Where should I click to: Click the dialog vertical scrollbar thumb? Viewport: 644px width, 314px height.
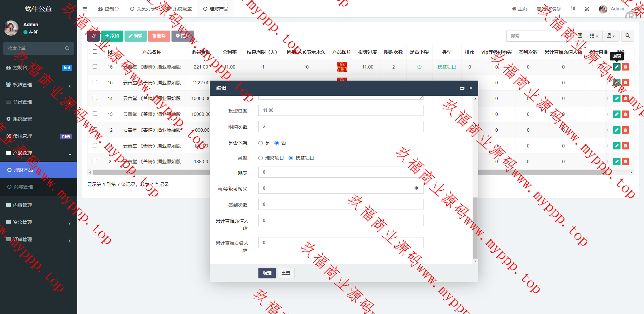tap(475, 228)
